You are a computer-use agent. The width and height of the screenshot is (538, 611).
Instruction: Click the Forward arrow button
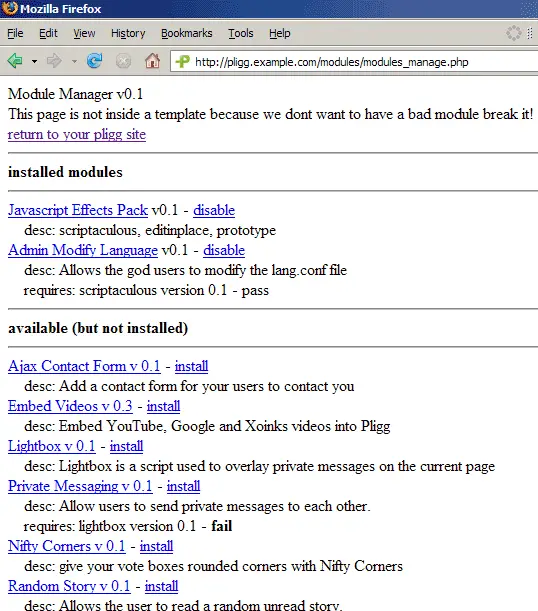[54, 61]
